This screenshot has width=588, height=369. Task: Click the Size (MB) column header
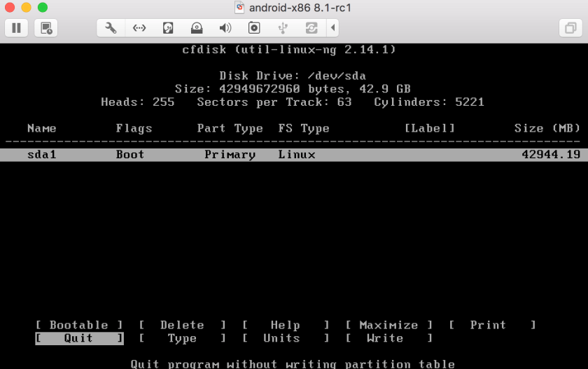[547, 128]
